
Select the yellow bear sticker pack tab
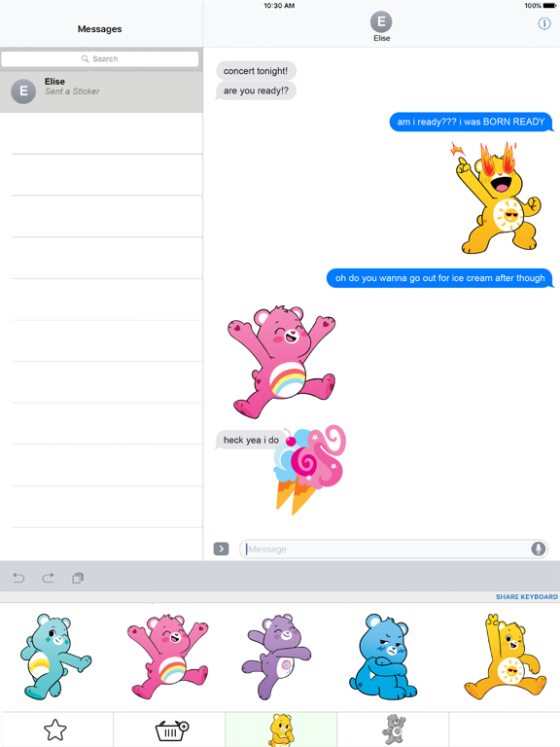coord(281,729)
